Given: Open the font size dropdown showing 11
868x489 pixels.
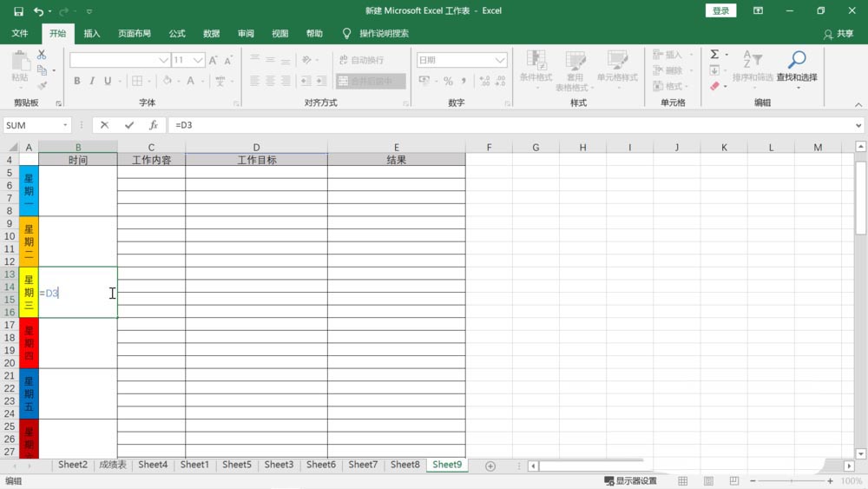Looking at the screenshot, I should point(198,60).
